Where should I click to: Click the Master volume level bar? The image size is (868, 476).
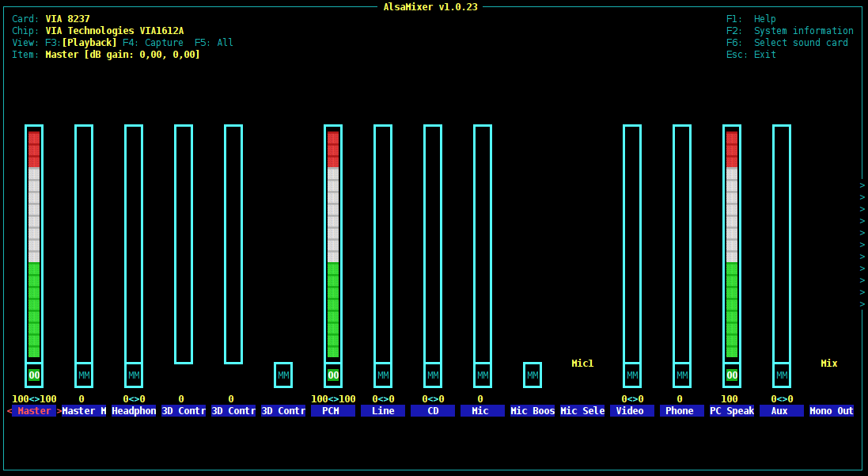(34, 246)
